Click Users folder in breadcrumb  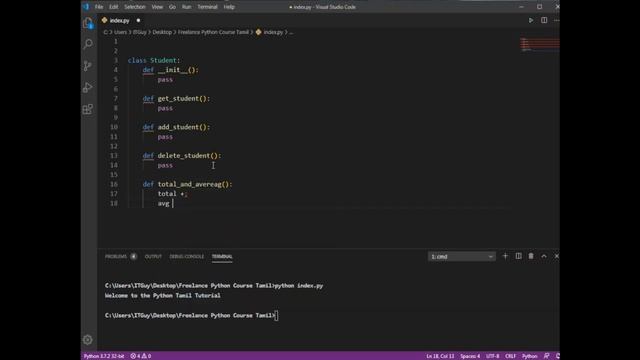pyautogui.click(x=120, y=32)
